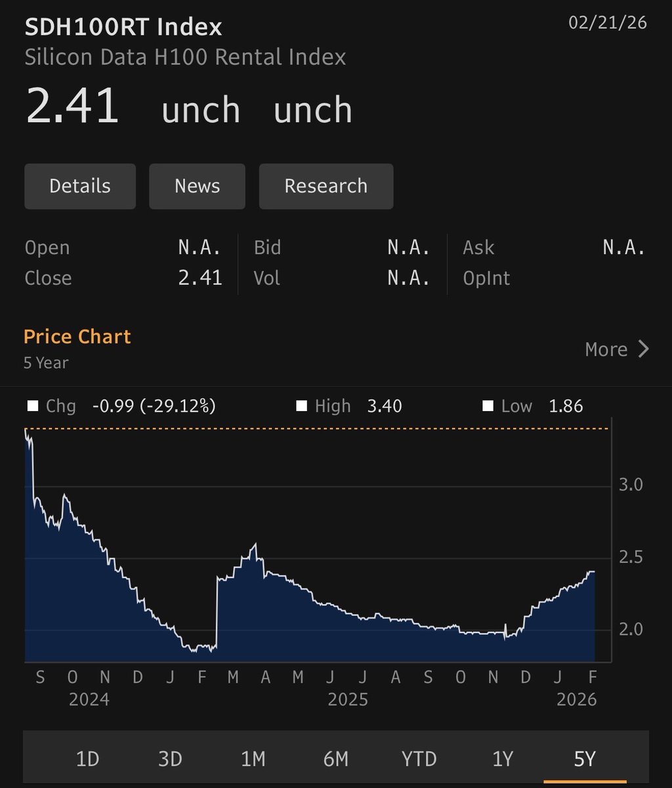Screen dimensions: 672x788
Task: Click the 3.0 y-axis label
Action: coord(629,485)
